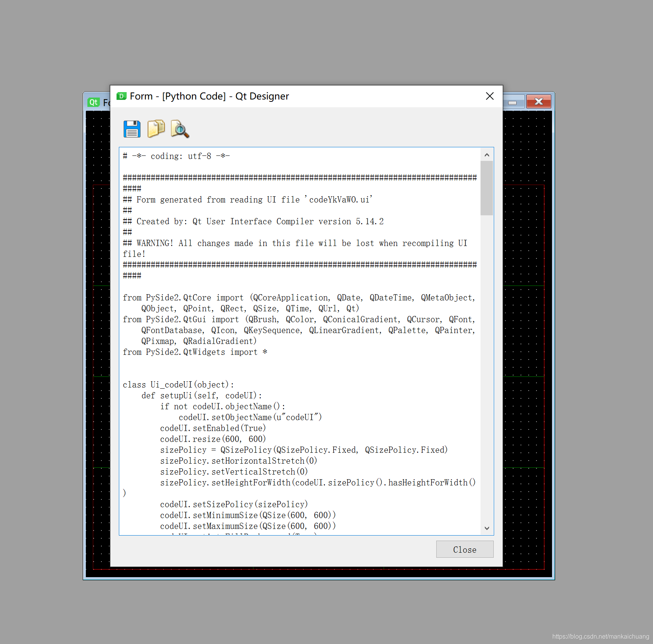Click the Qt logo icon of background Form window
This screenshot has width=653, height=644.
94,102
